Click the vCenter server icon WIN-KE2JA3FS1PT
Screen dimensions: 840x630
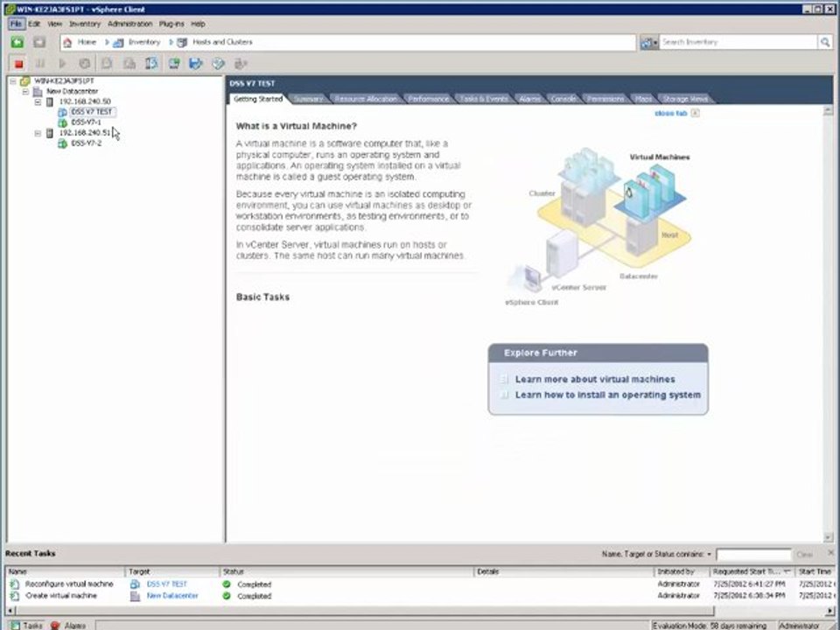tap(24, 81)
